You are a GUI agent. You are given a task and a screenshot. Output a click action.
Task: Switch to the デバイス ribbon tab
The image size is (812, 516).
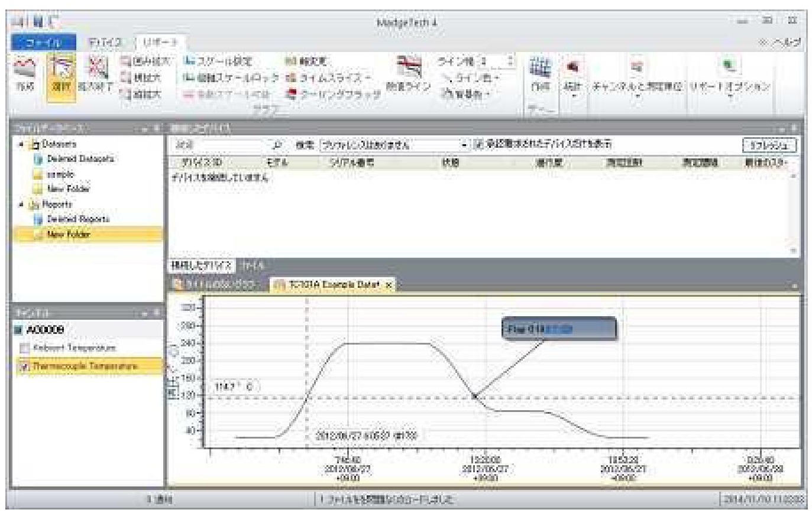[x=105, y=43]
